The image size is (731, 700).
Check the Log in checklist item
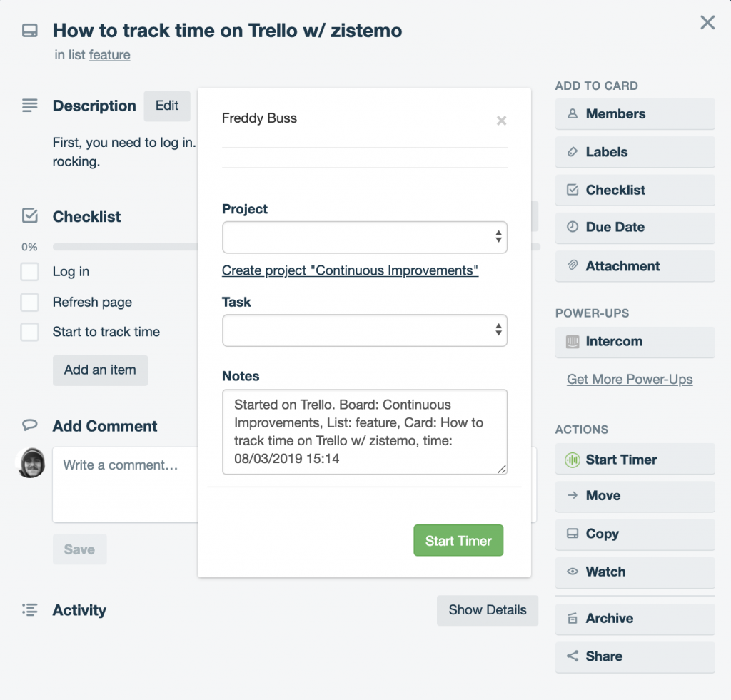[x=30, y=272]
